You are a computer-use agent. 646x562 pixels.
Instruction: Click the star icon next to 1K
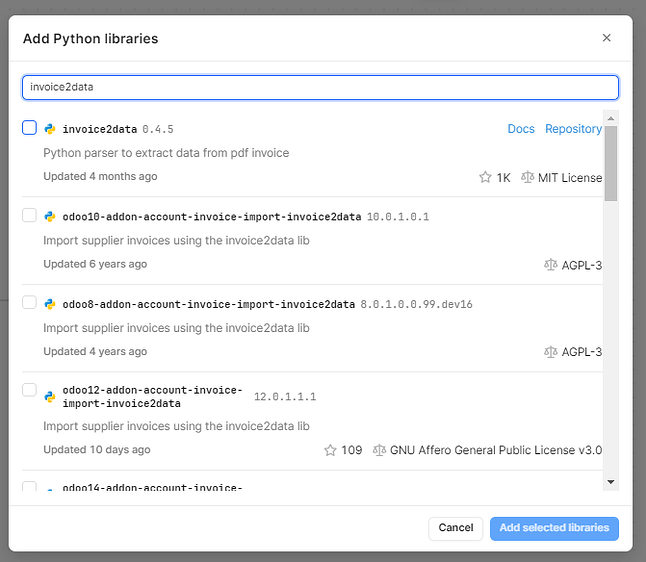pos(485,177)
